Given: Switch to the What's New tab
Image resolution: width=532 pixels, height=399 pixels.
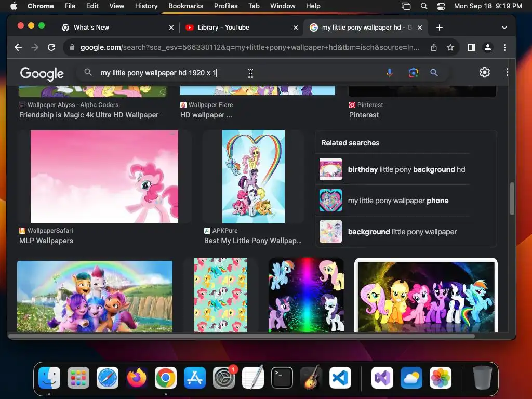Looking at the screenshot, I should click(x=117, y=28).
